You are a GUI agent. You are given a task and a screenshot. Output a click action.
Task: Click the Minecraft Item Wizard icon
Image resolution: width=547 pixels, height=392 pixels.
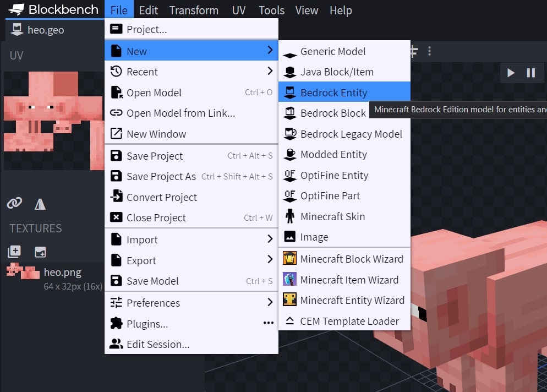289,279
